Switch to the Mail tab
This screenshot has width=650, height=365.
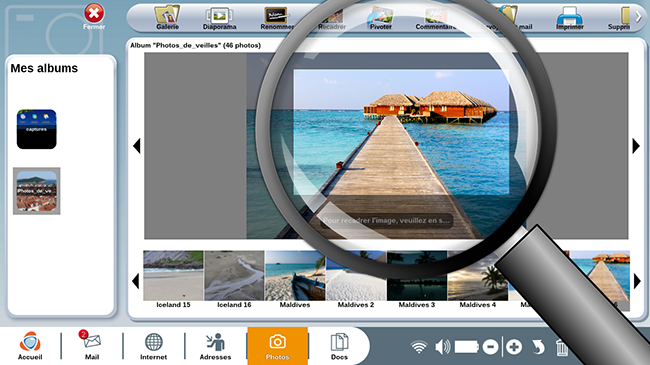click(92, 346)
